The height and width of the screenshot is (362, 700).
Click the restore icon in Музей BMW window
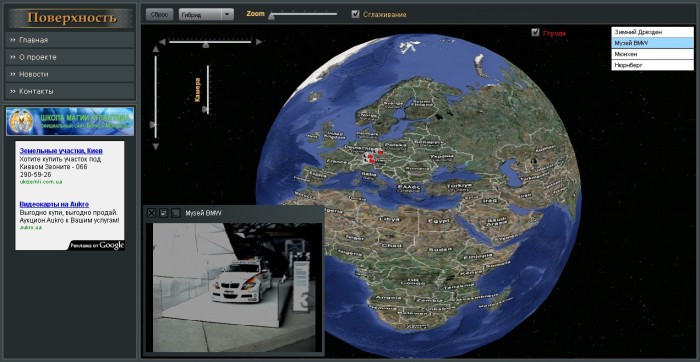click(164, 213)
